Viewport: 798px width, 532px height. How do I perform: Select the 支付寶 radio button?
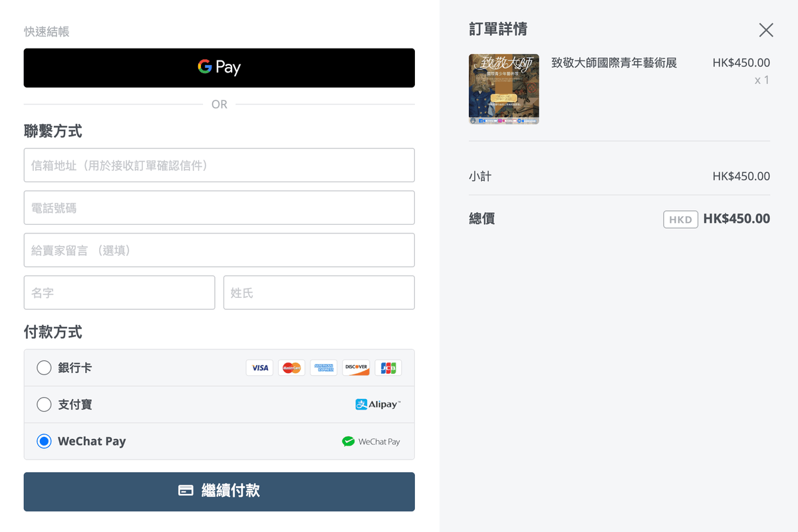pos(44,404)
